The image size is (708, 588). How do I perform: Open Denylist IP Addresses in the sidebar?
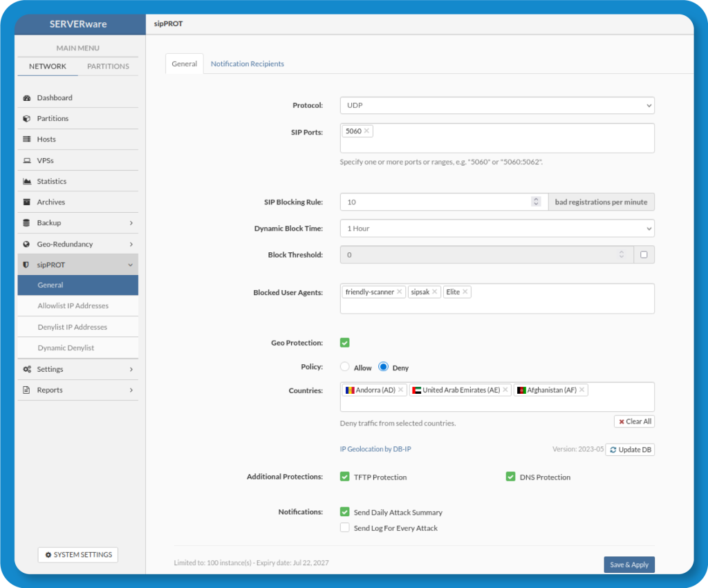coord(72,327)
